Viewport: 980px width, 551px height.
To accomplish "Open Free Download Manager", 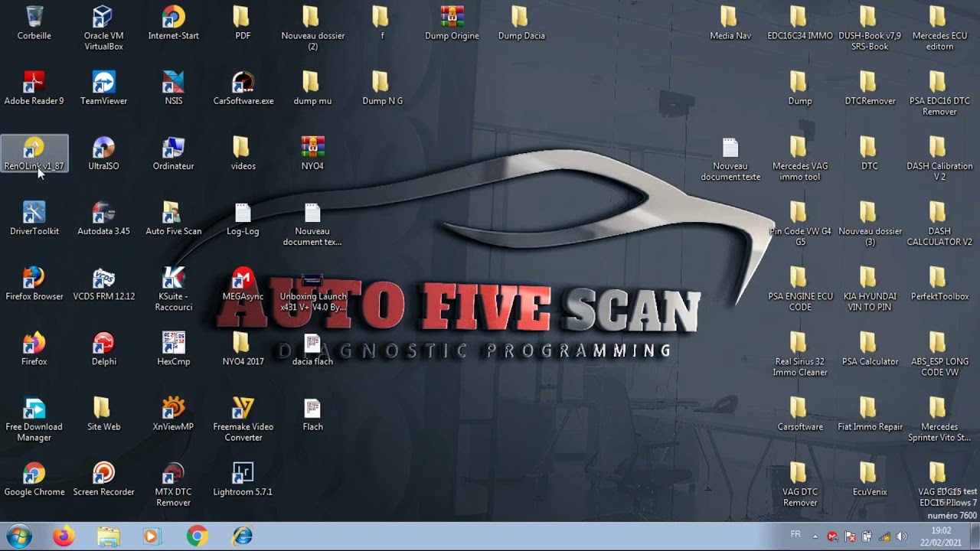I will tap(34, 419).
